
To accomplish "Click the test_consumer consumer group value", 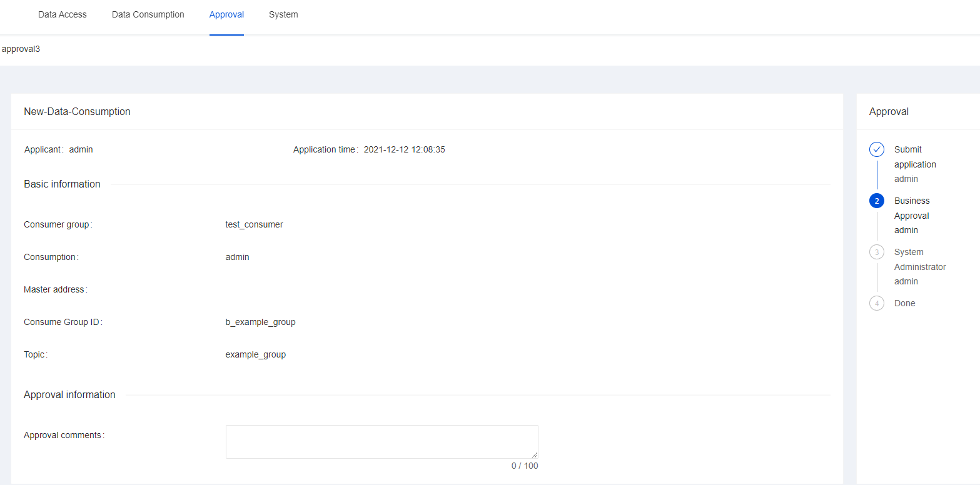I will (254, 224).
